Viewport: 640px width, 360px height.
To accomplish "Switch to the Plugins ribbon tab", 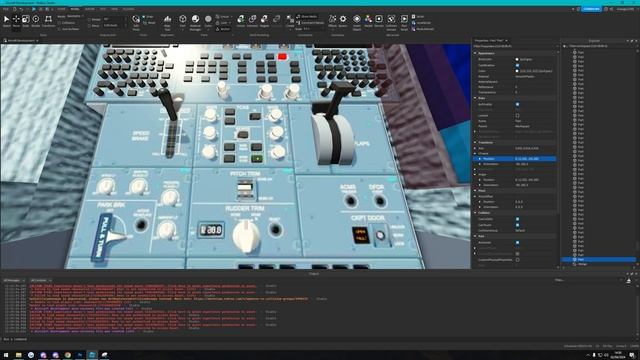I will pos(128,9).
